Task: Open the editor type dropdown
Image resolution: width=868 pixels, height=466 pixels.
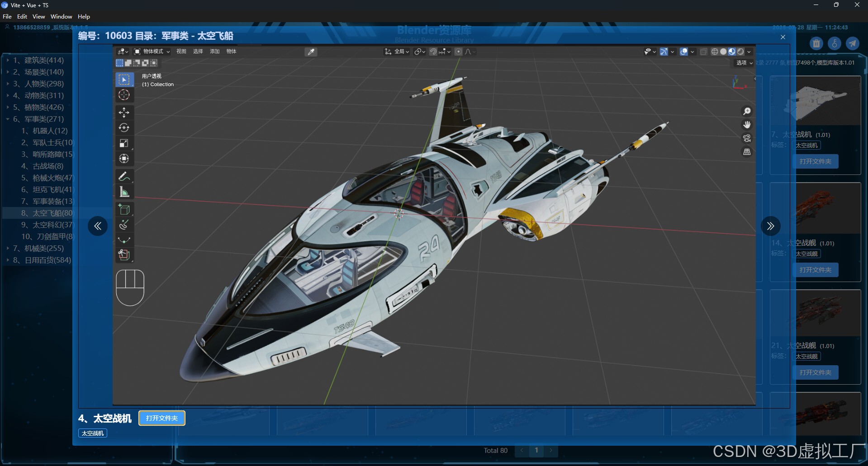Action: 123,52
